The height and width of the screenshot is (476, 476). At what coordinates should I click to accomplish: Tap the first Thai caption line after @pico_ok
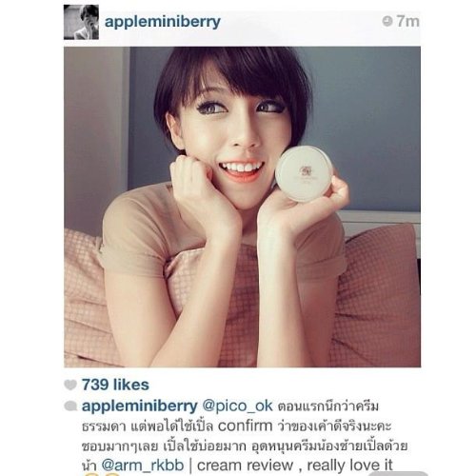[x=328, y=407]
